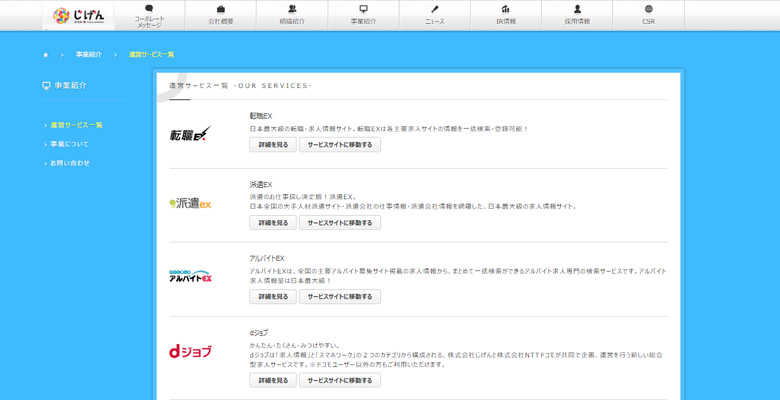Open ニュース navigation item
The image size is (780, 400).
(435, 16)
